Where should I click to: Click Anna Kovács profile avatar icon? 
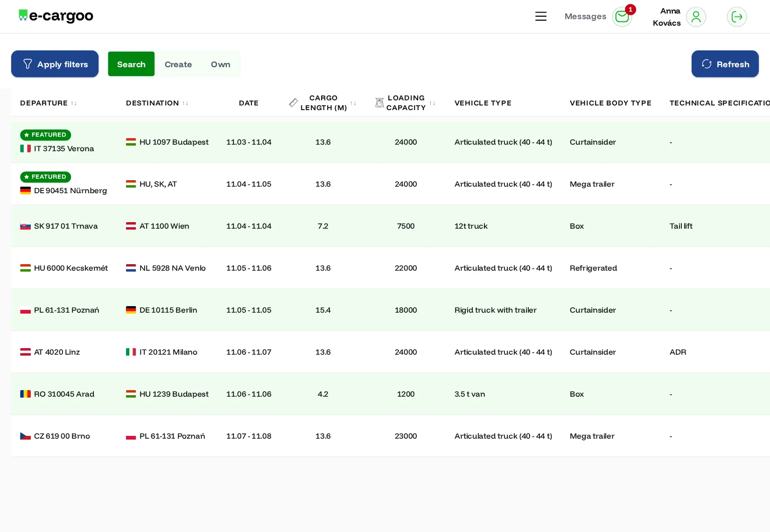click(x=696, y=17)
